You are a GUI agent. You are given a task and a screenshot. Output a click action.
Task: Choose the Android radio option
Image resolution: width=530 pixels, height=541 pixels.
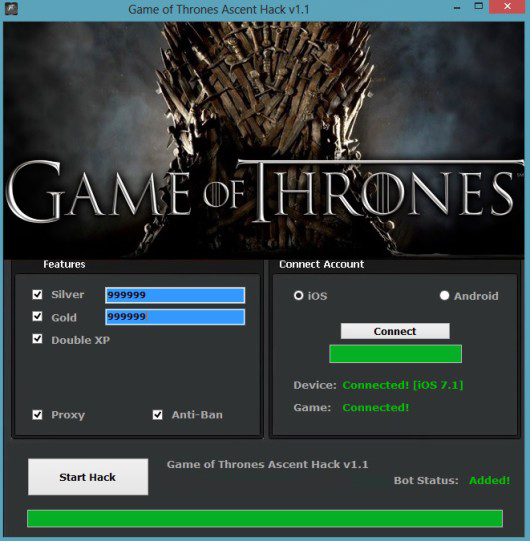coord(444,295)
